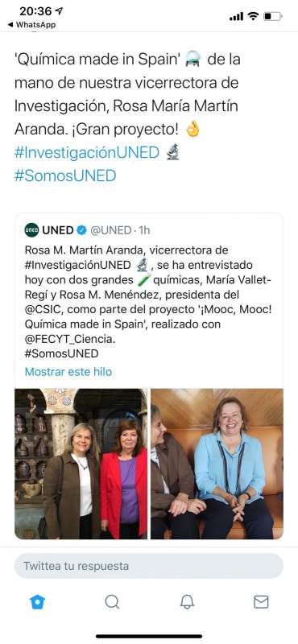Open the #SomosUNED hashtag in main tweet
This screenshot has height=644, width=298.
click(x=65, y=175)
